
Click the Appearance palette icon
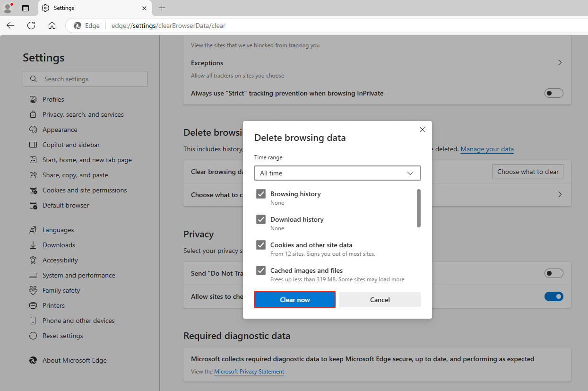point(33,130)
